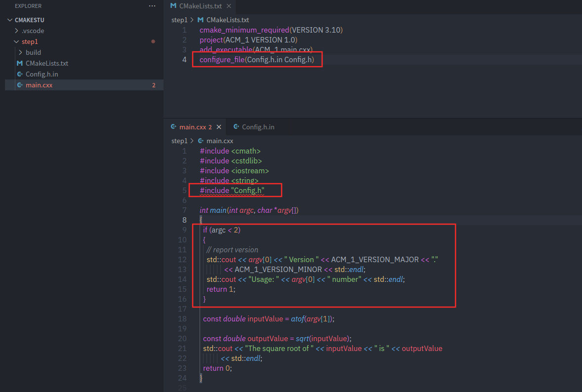
Task: Switch to the Config.h.in editor tab
Action: [x=257, y=127]
